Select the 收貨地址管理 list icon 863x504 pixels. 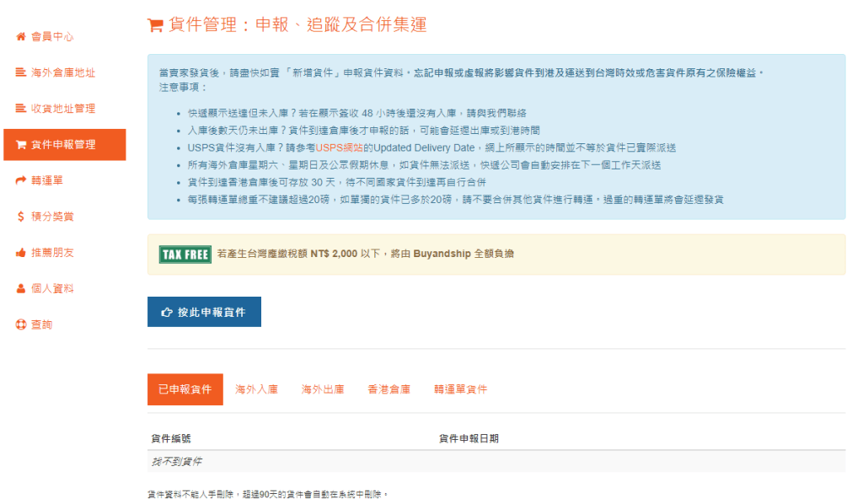[21, 109]
